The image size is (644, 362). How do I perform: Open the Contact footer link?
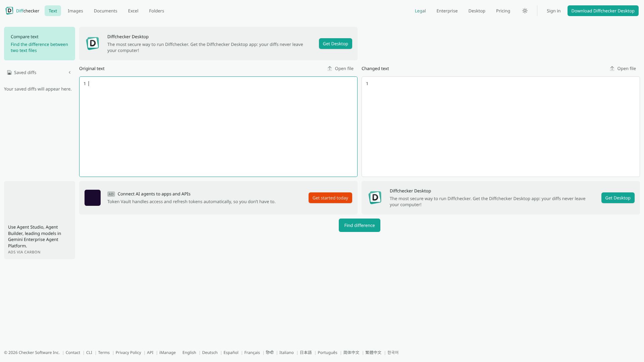(73, 353)
